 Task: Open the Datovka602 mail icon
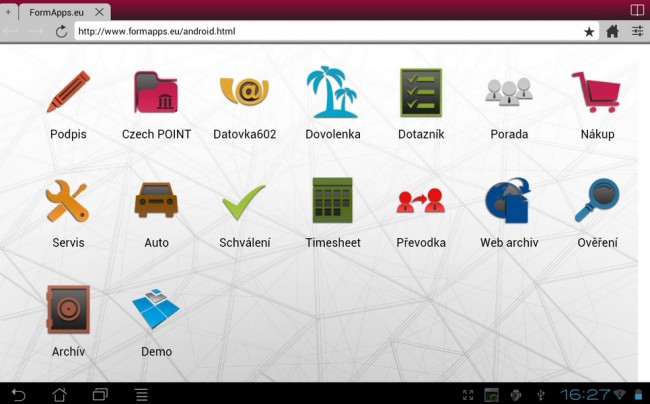pos(244,93)
